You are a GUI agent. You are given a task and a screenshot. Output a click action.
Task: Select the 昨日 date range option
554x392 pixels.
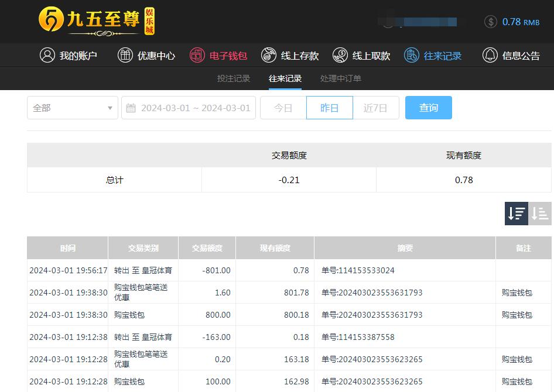[x=330, y=108]
